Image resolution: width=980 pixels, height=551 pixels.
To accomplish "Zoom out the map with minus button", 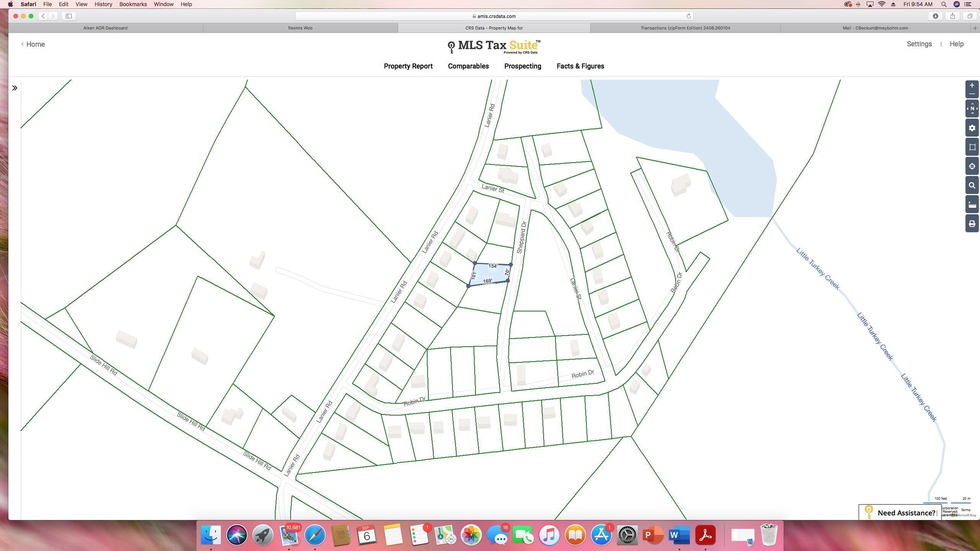I will coord(972,94).
